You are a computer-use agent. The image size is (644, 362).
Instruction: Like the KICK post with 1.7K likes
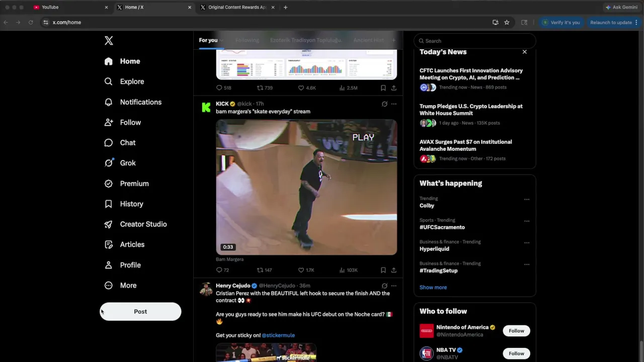point(306,270)
